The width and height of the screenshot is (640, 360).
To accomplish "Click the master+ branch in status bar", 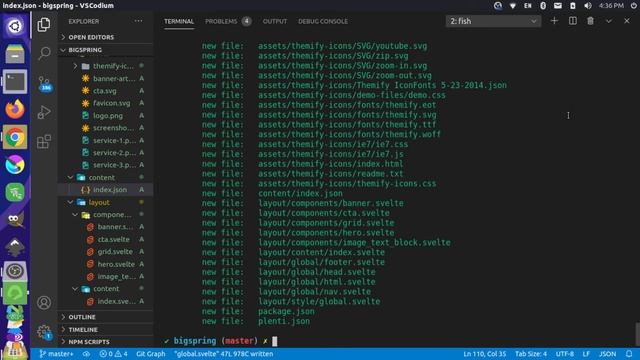I will pyautogui.click(x=56, y=354).
